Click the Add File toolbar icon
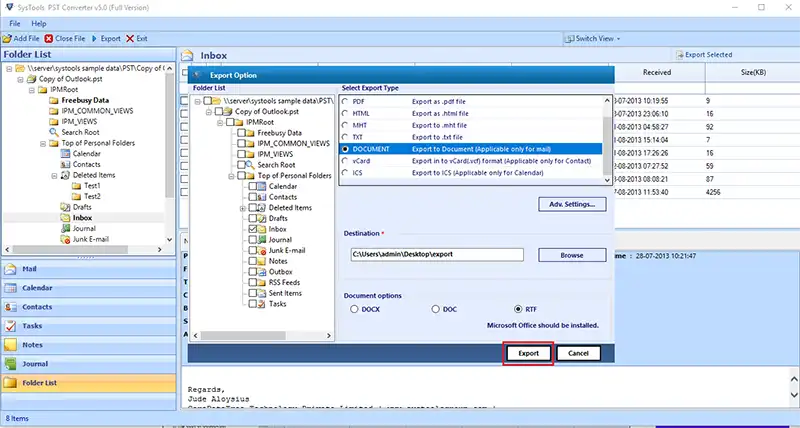This screenshot has width=800, height=428. 7,38
